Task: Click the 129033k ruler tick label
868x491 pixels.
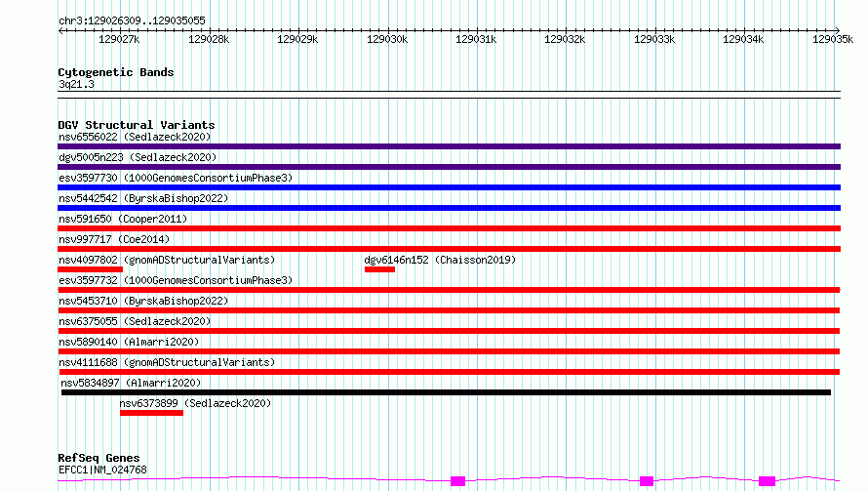Action: (654, 40)
